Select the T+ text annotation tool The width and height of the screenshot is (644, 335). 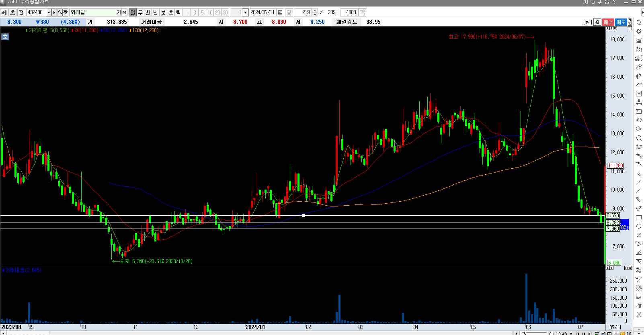(639, 208)
